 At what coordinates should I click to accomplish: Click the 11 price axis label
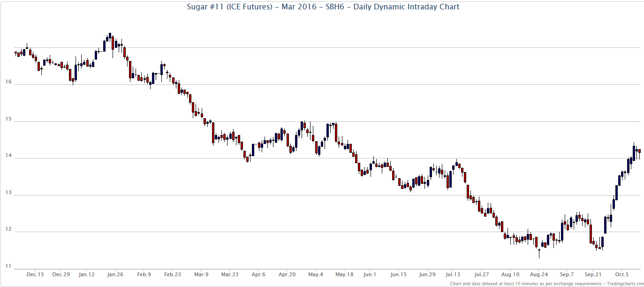(x=8, y=266)
